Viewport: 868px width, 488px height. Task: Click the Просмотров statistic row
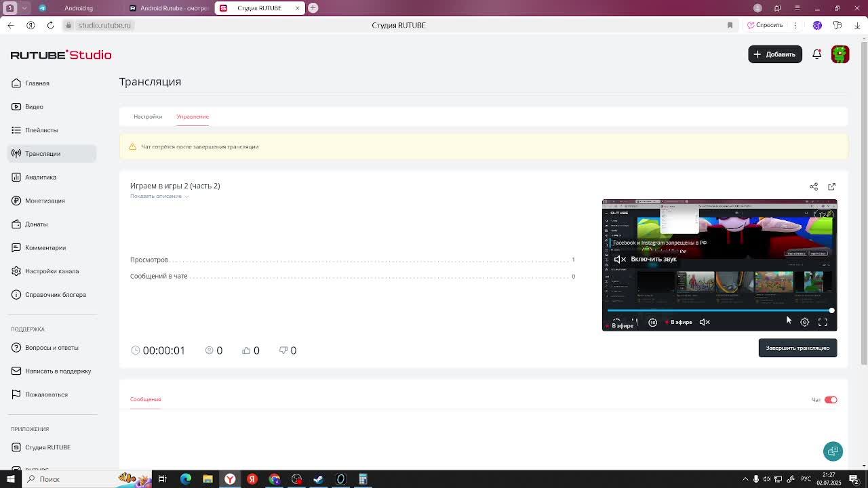coord(353,260)
